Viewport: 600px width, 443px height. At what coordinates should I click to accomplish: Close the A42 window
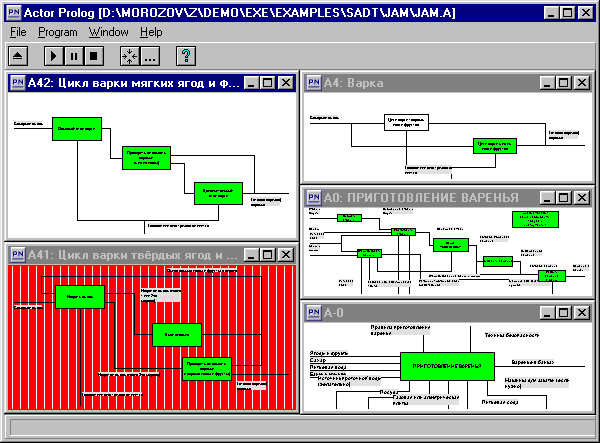click(x=285, y=83)
